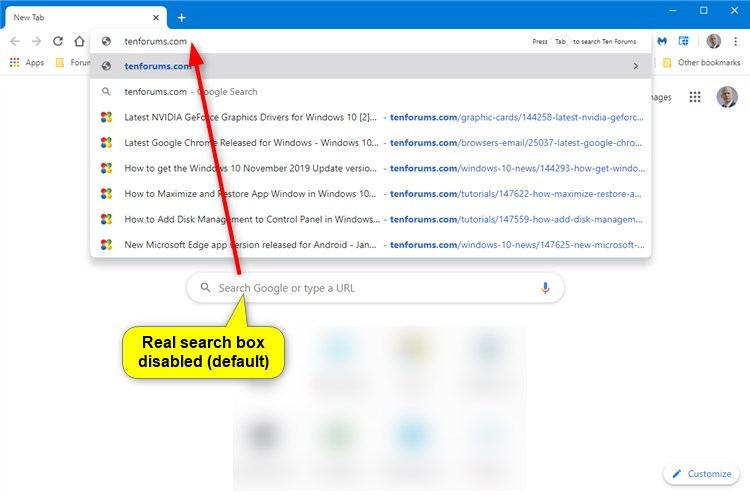Reload the page with the refresh icon
Screen dimensions: 750x495
pyautogui.click(x=58, y=41)
